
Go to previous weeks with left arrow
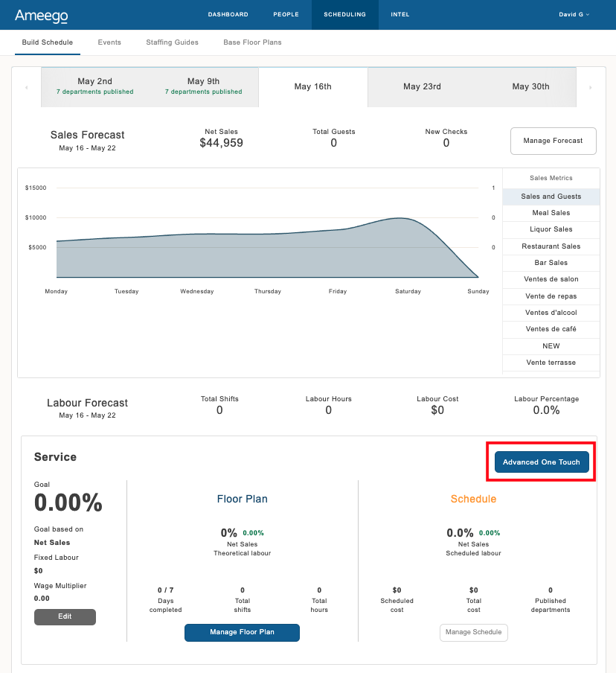click(27, 88)
